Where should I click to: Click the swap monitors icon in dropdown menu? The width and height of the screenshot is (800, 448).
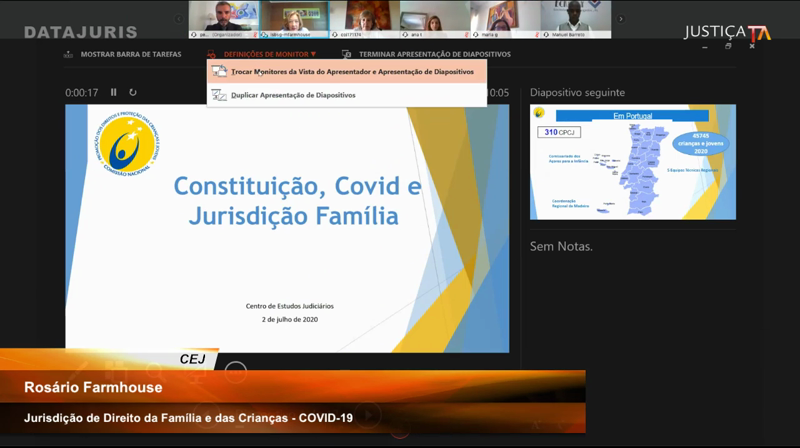pos(219,72)
